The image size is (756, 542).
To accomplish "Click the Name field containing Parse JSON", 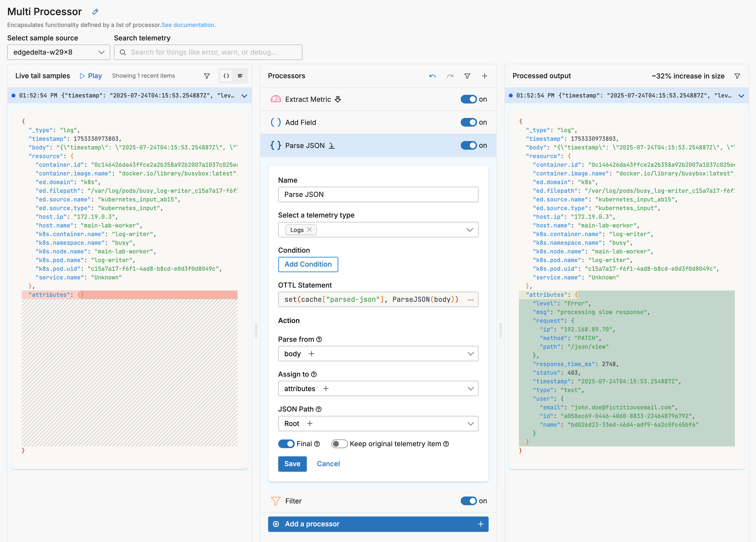I will click(378, 194).
